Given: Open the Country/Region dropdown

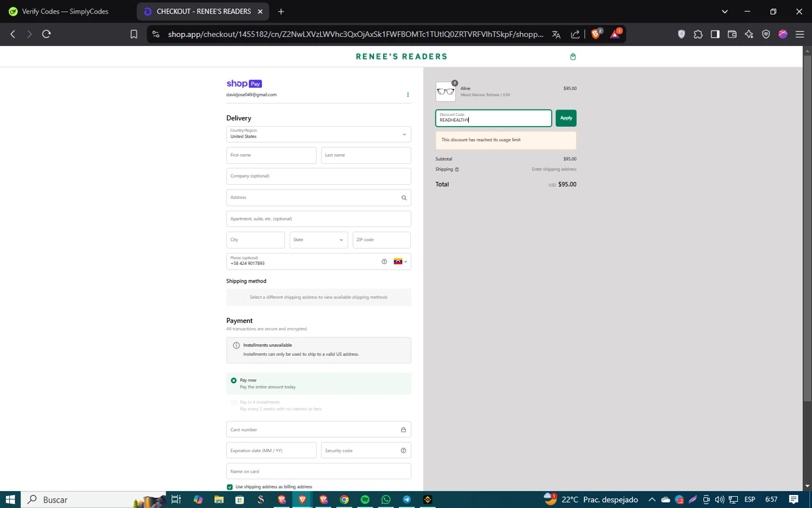Looking at the screenshot, I should [x=319, y=134].
